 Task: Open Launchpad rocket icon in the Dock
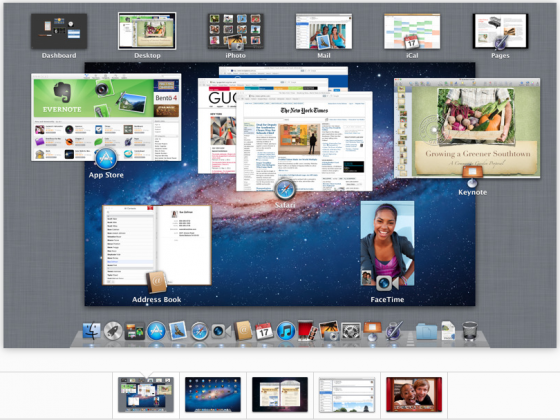point(113,331)
